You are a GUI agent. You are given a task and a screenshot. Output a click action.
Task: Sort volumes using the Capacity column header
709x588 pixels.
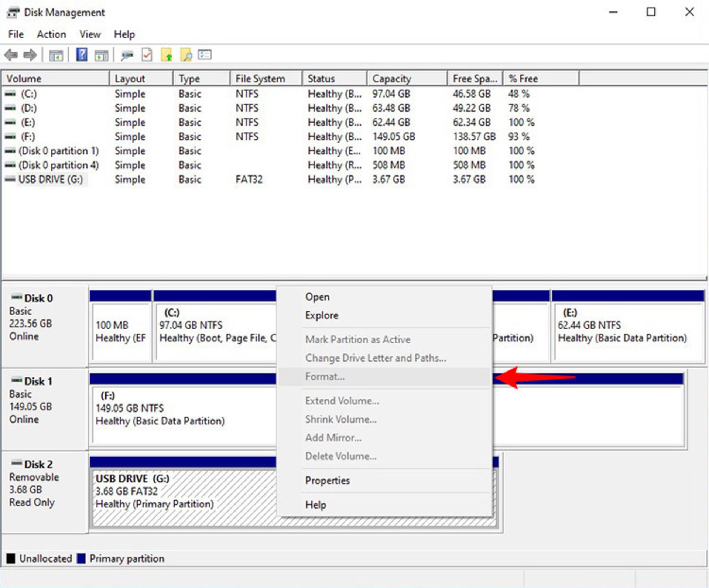coord(391,78)
